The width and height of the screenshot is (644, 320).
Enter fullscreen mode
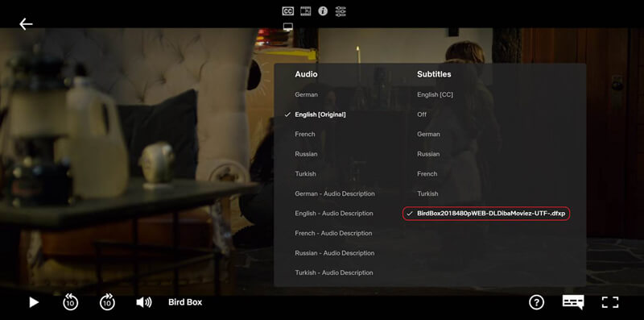point(610,302)
